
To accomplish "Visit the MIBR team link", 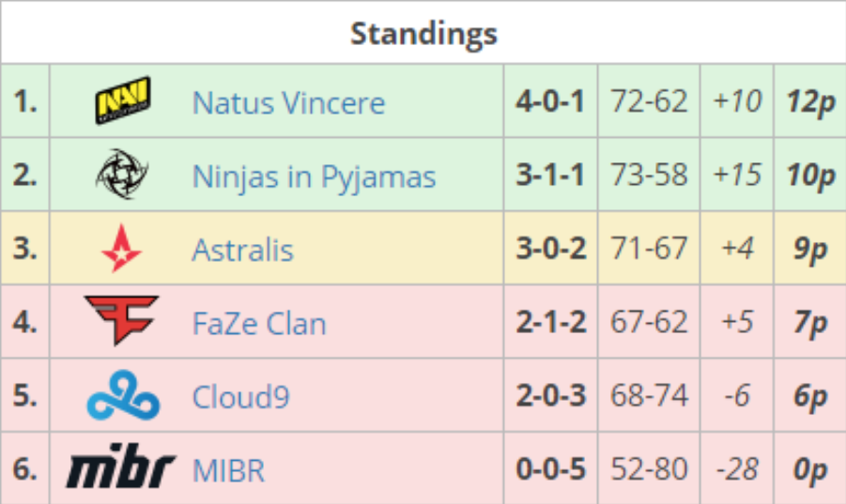I will click(228, 470).
